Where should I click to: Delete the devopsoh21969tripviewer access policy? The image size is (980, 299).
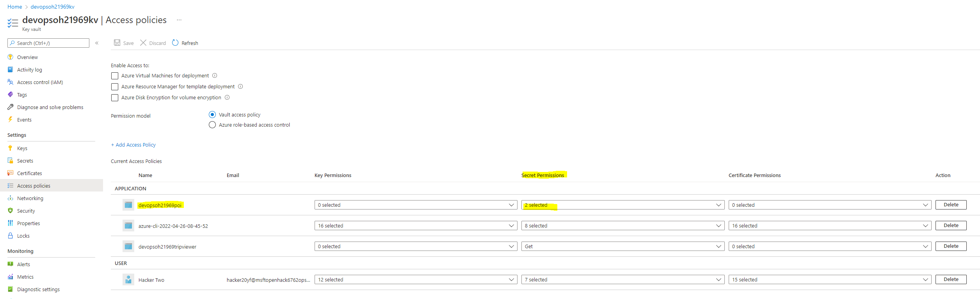tap(951, 246)
